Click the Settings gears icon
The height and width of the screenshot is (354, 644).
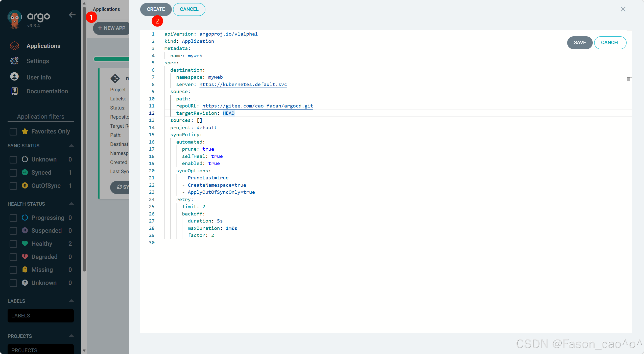[x=14, y=61]
